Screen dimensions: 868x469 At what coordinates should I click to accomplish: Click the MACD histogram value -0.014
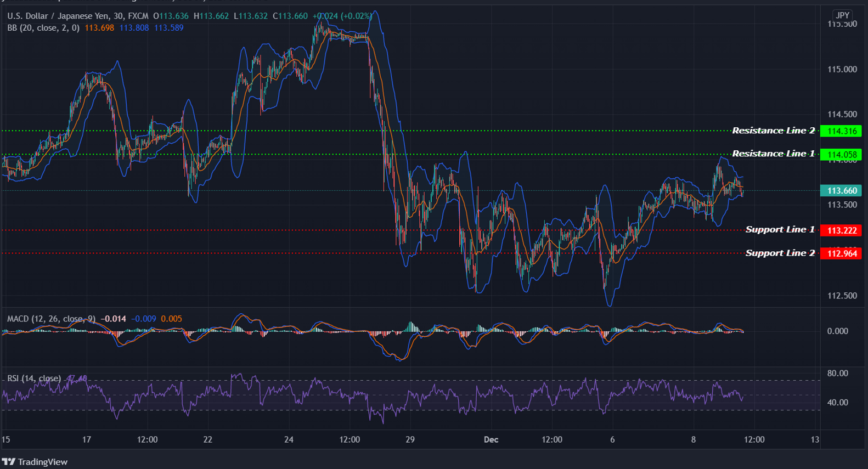point(114,319)
